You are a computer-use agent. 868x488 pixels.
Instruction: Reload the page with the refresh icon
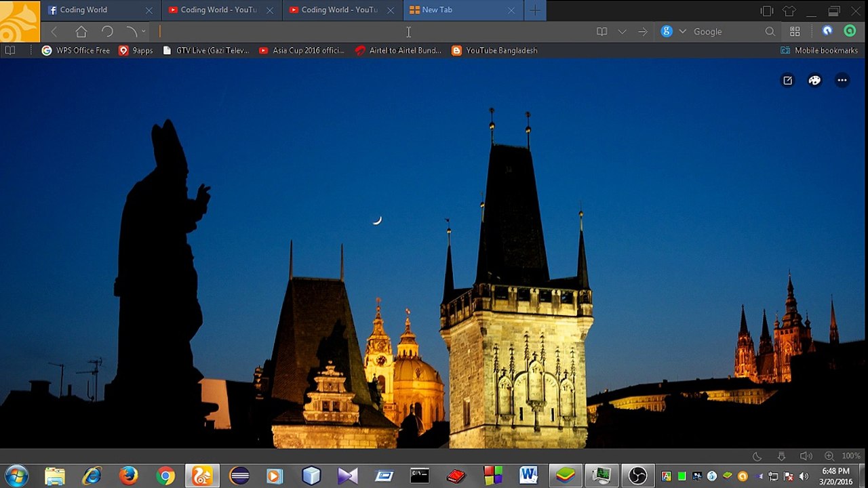[107, 31]
